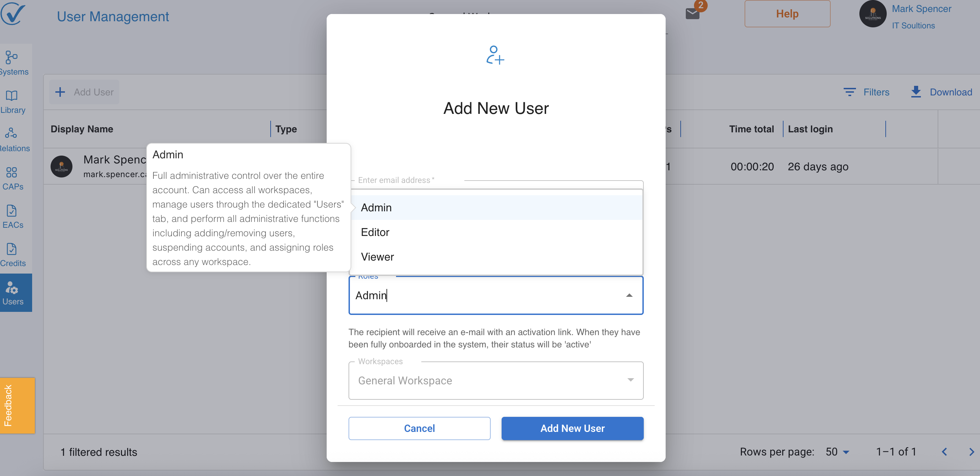Click the blue Add New User button
This screenshot has width=980, height=476.
pyautogui.click(x=572, y=428)
